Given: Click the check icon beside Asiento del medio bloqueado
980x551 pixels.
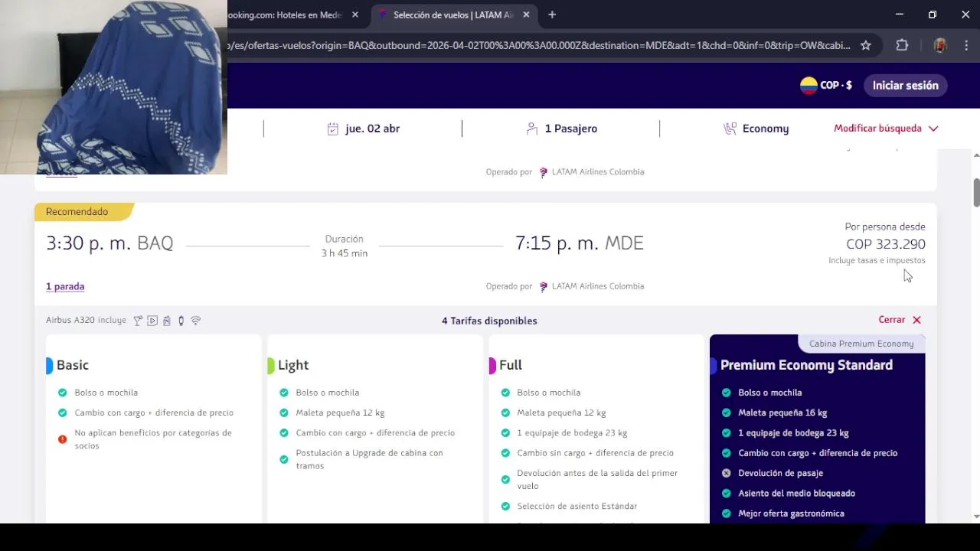Looking at the screenshot, I should pos(727,494).
